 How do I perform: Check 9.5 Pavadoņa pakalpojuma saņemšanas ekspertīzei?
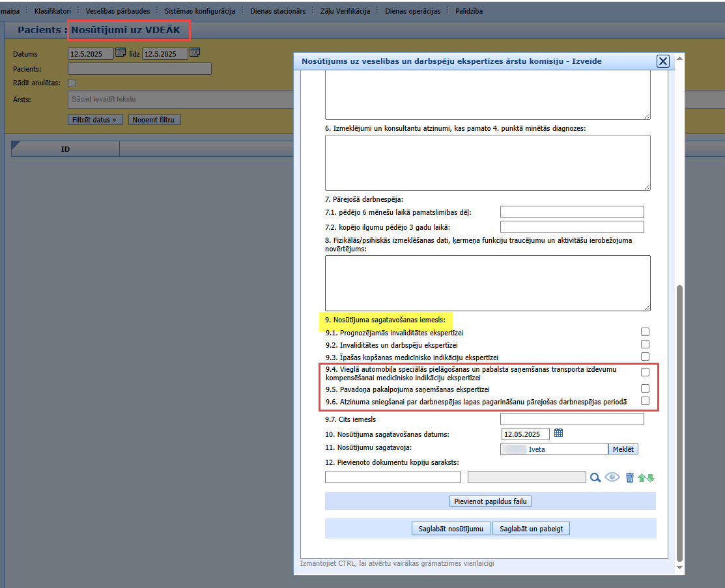pos(645,389)
